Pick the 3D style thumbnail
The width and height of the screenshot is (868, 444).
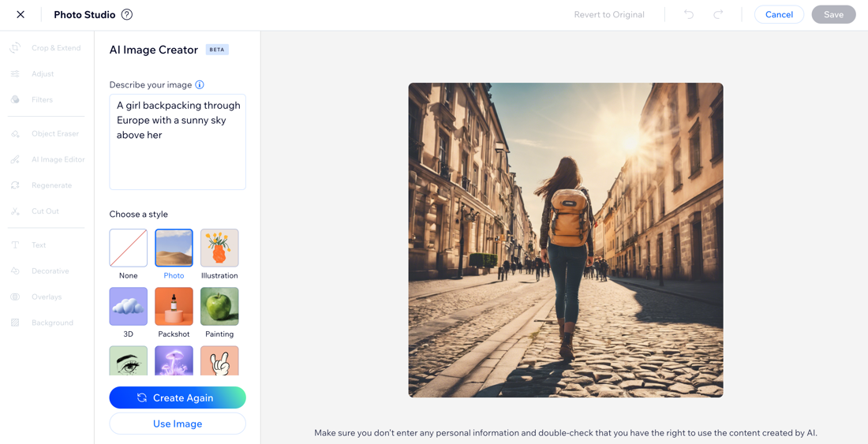(x=129, y=307)
